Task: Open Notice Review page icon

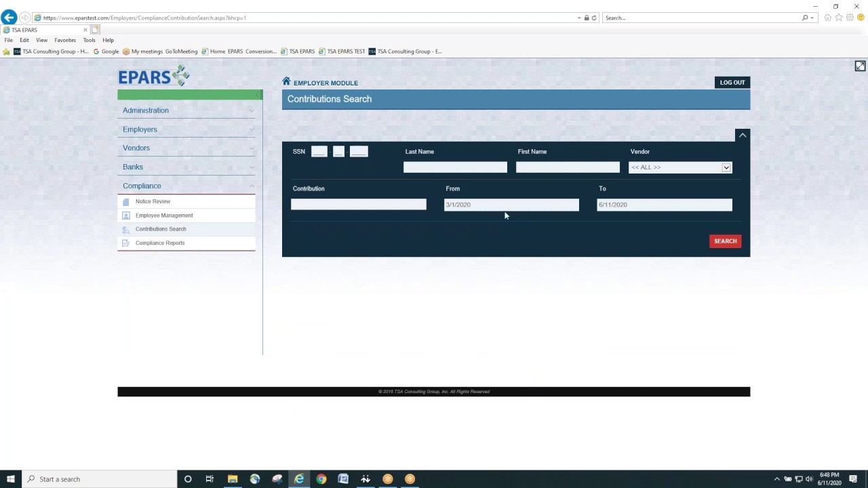Action: 126,201
